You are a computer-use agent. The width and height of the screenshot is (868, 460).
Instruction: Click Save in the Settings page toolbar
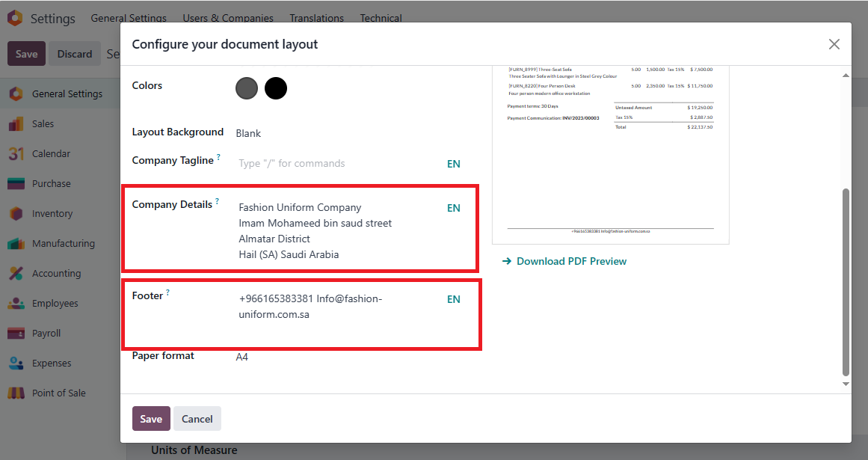27,54
